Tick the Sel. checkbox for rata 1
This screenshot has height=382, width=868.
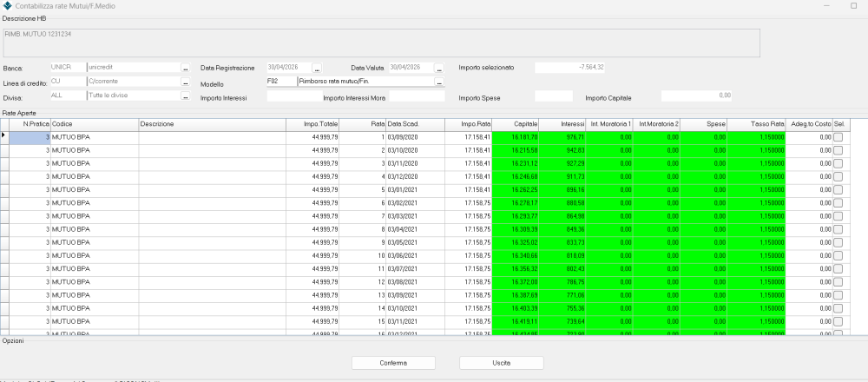coord(838,137)
